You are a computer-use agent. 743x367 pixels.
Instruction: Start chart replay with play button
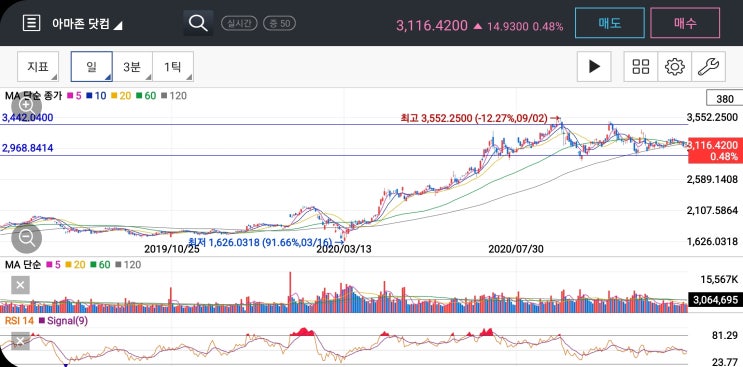pos(594,67)
